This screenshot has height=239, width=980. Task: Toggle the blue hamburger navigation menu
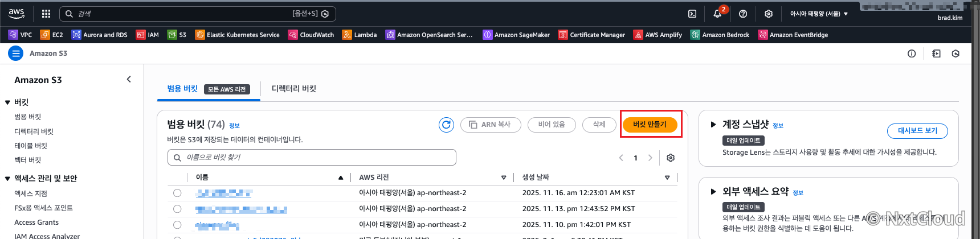[15, 53]
